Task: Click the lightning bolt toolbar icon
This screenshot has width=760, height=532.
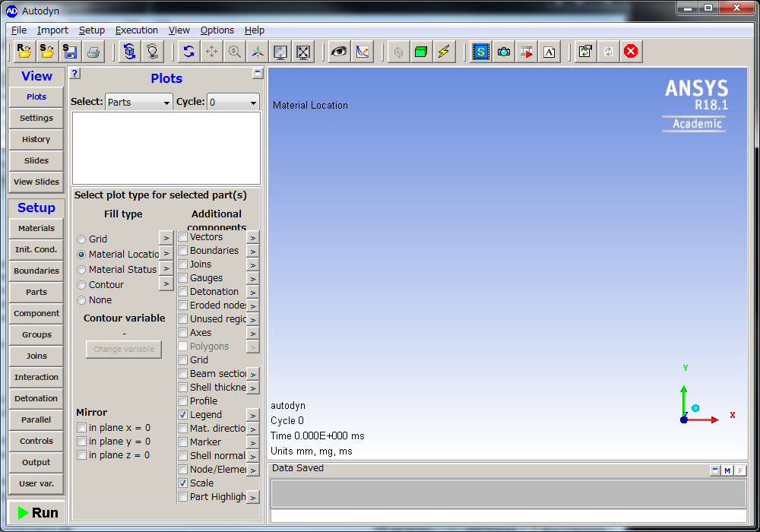Action: pyautogui.click(x=444, y=52)
